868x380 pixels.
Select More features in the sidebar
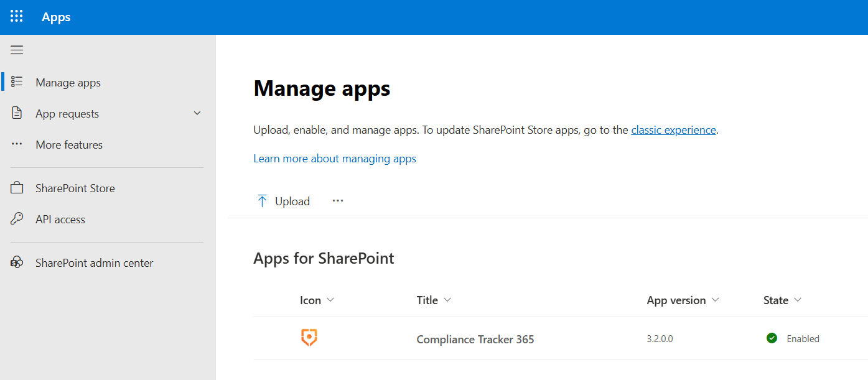coord(69,144)
